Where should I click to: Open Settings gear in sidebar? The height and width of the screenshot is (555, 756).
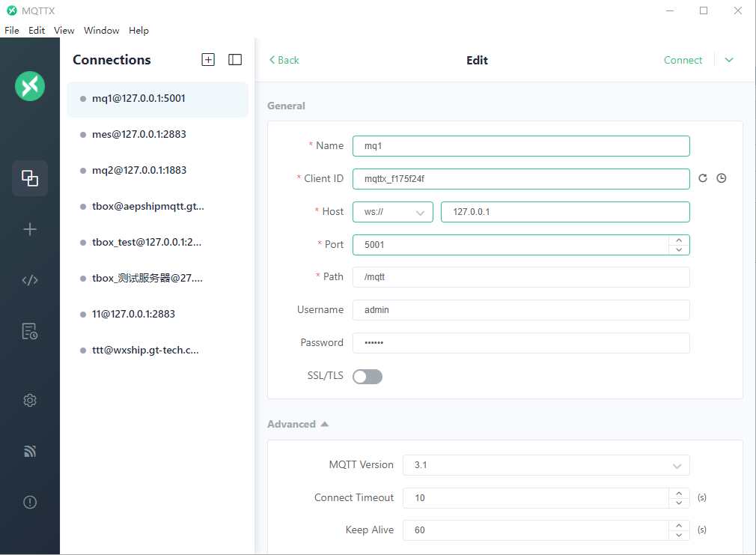tap(30, 400)
